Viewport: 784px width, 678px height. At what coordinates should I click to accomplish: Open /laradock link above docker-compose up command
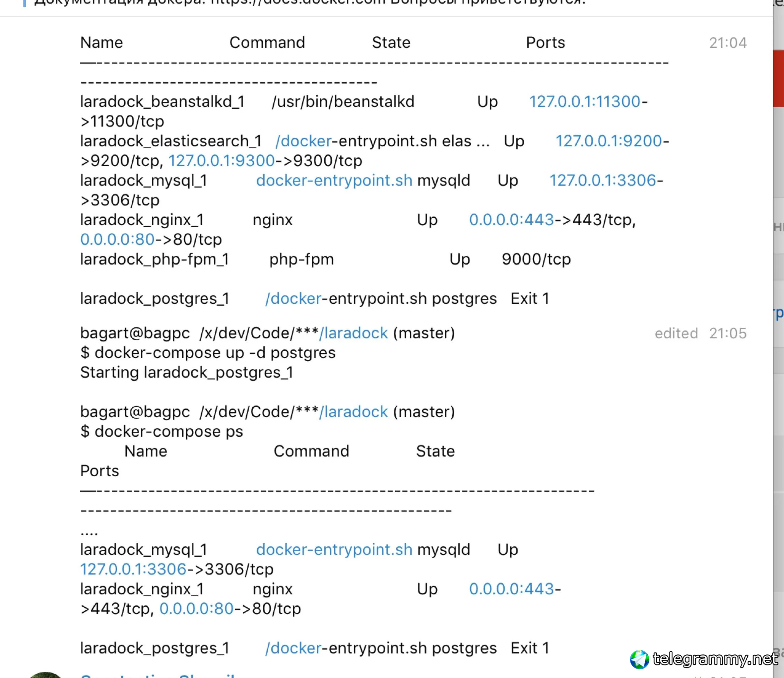coord(353,333)
